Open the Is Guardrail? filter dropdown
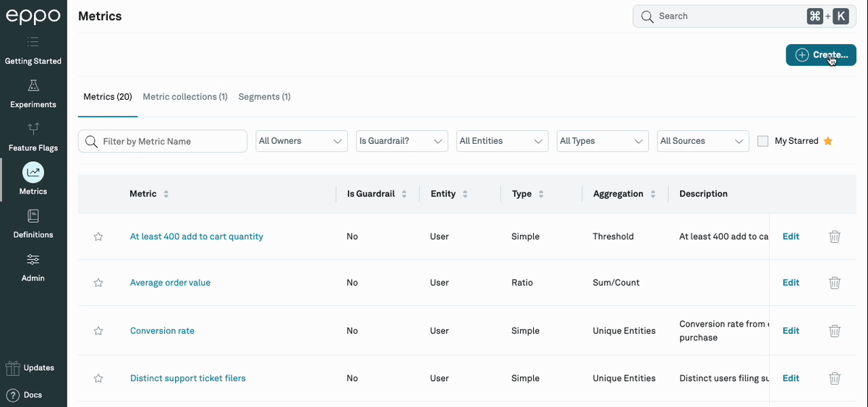The image size is (868, 407). (x=401, y=141)
